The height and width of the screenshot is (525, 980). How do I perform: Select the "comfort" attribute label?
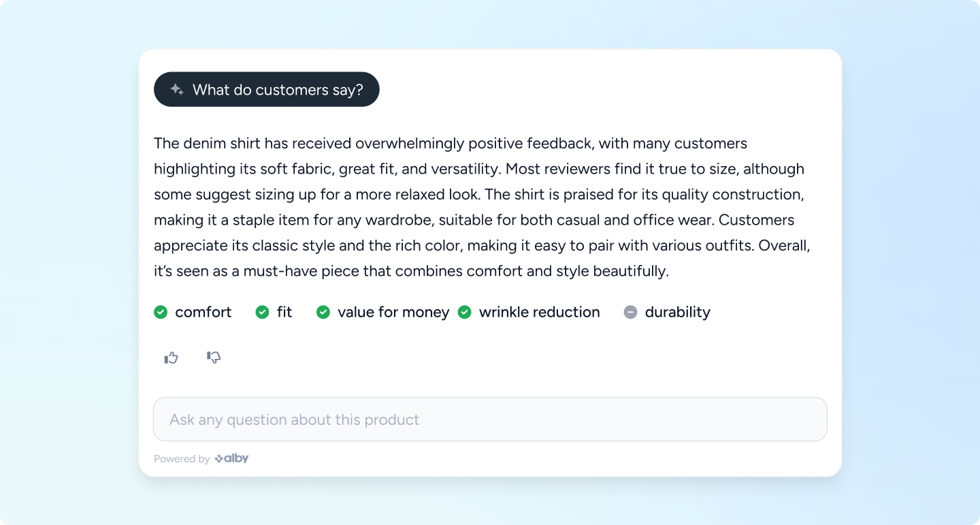point(203,312)
